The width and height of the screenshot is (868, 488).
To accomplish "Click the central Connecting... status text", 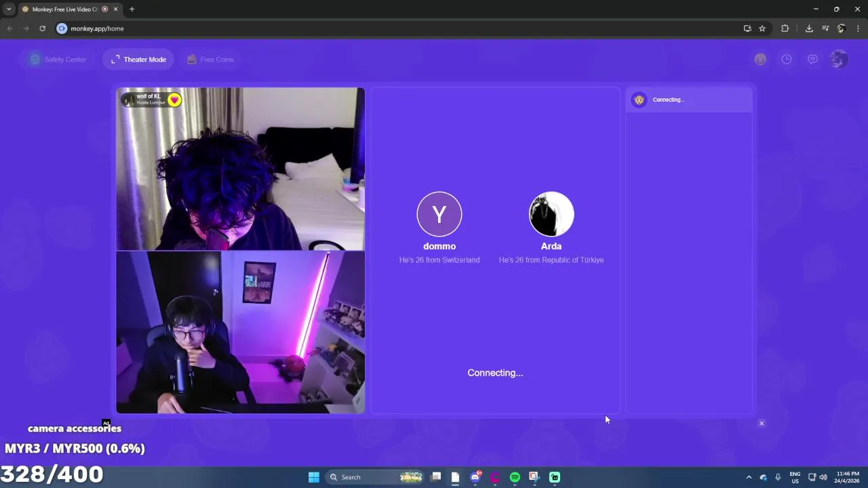I will click(x=495, y=373).
